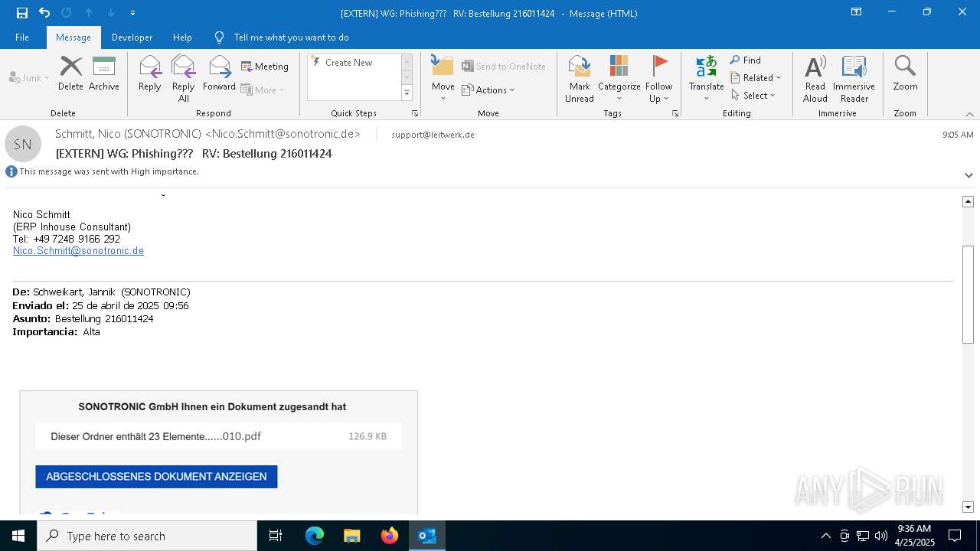
Task: Delete this email message
Action: point(70,74)
